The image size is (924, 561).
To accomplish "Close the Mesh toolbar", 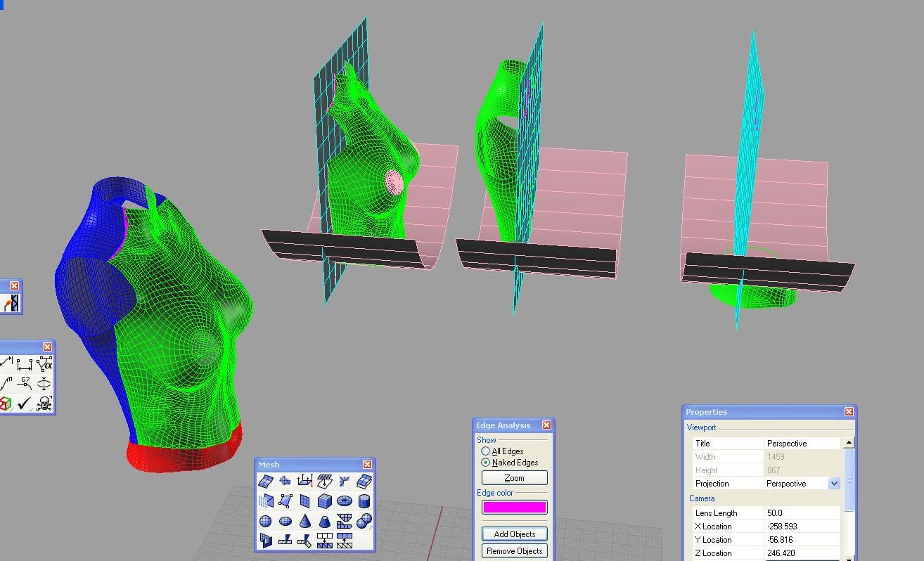I will point(367,465).
